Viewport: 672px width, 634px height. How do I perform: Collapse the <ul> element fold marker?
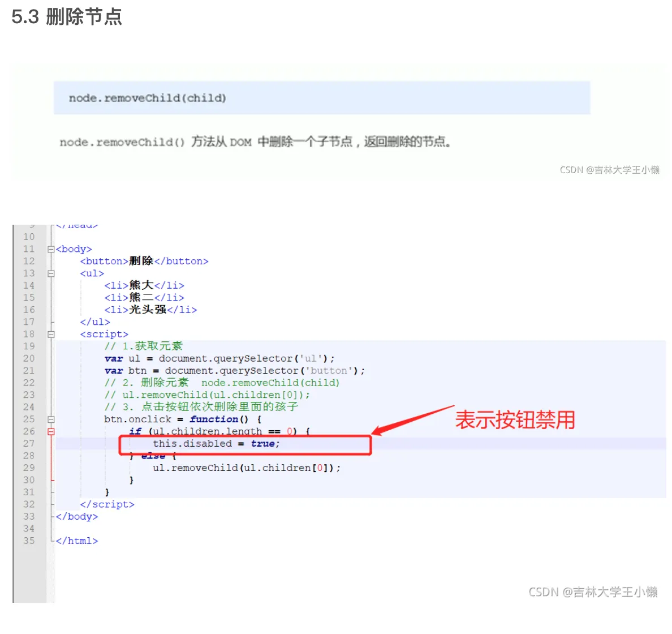(x=51, y=273)
